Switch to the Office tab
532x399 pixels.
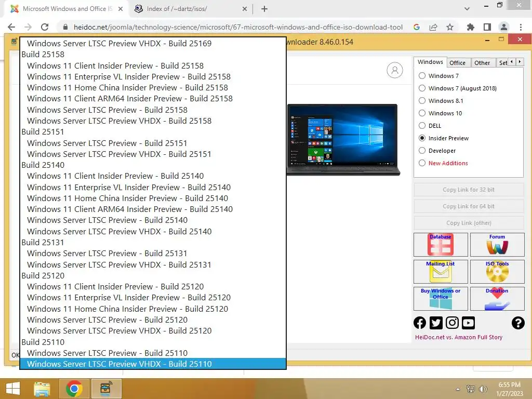pos(457,63)
